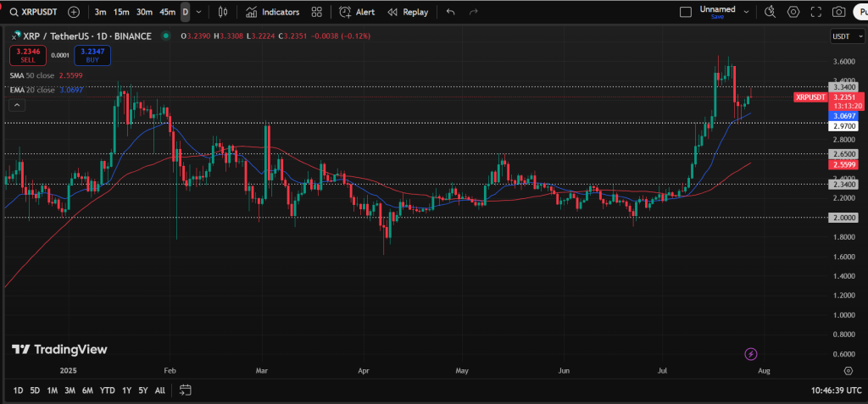Image resolution: width=868 pixels, height=404 pixels.
Task: Click the 2.6500 price line label
Action: (843, 154)
